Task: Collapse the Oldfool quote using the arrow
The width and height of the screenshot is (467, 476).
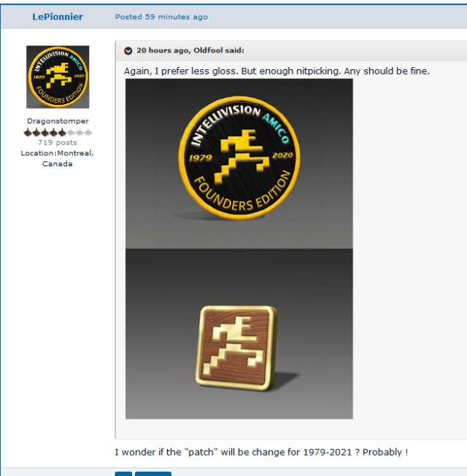Action: click(128, 51)
